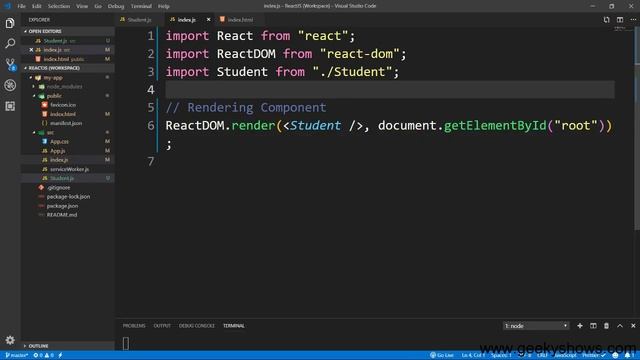
Task: Switch to the Debug Console tab
Action: coord(197,326)
